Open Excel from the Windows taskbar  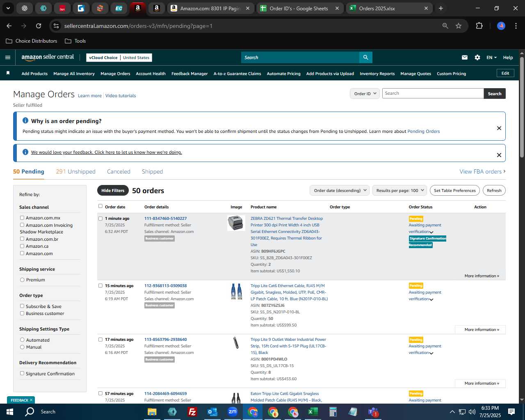313,412
